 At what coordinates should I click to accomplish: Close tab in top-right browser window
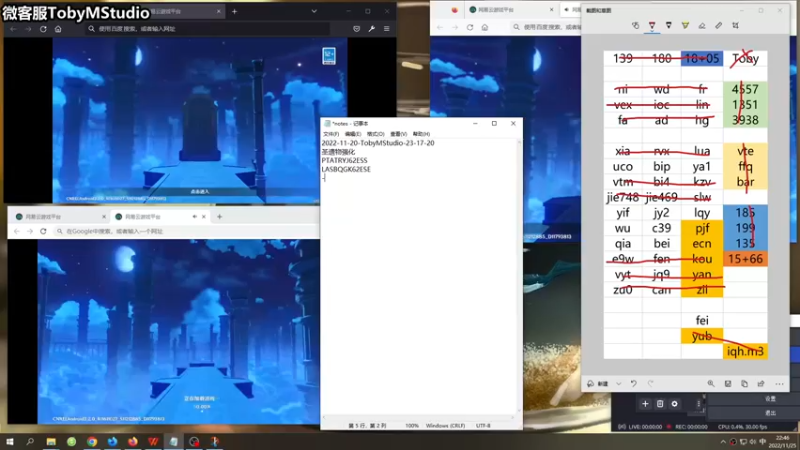click(x=551, y=10)
